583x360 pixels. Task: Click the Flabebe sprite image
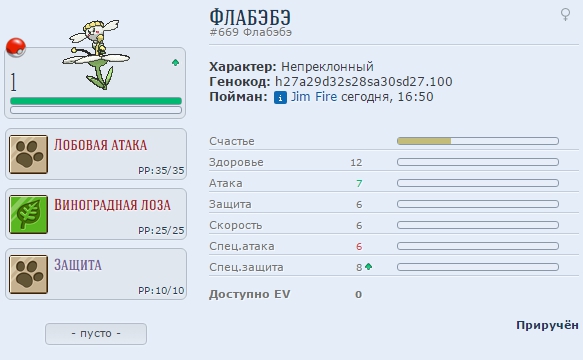click(x=96, y=55)
